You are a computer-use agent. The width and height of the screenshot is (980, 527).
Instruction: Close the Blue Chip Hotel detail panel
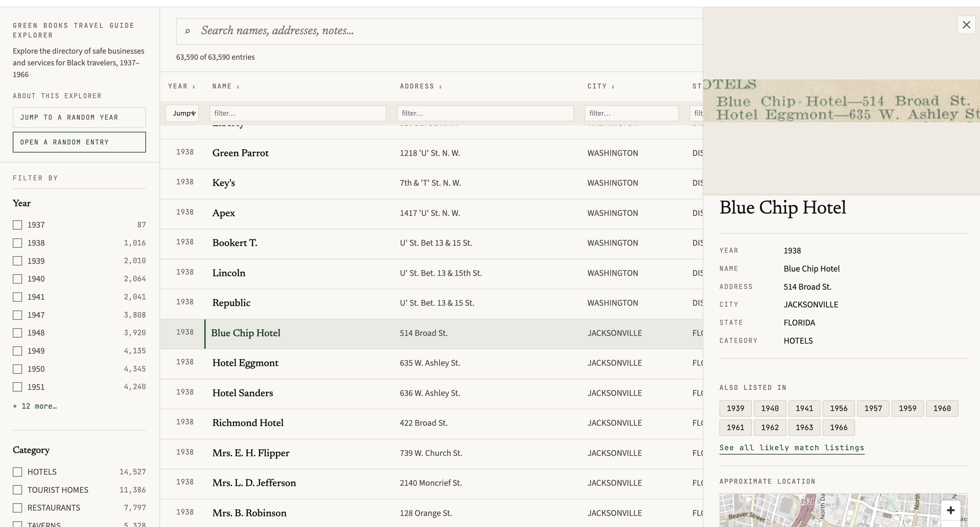pyautogui.click(x=966, y=25)
